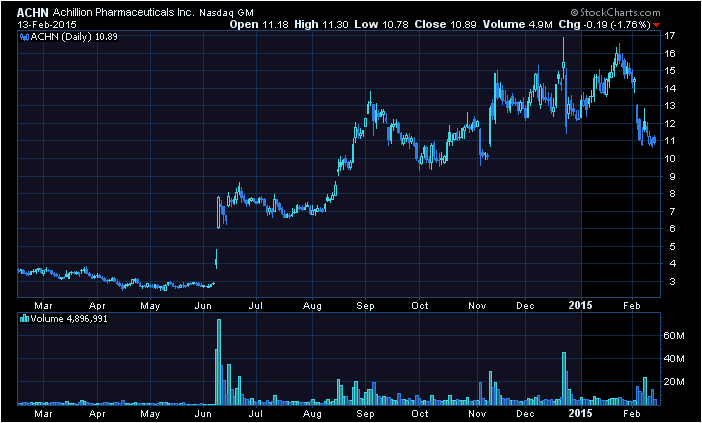Click the 40M volume axis label
This screenshot has height=423, width=702.
click(674, 359)
